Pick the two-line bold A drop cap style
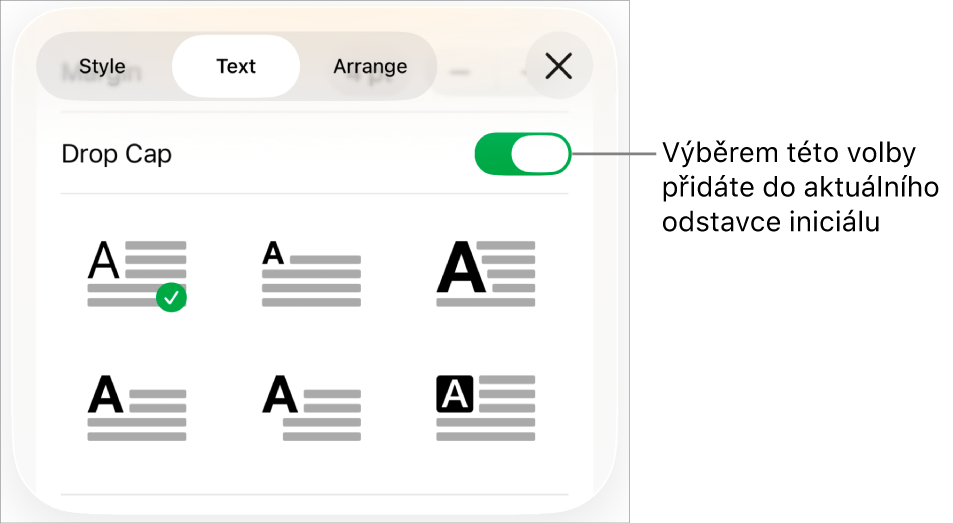This screenshot has height=523, width=953. 136,407
